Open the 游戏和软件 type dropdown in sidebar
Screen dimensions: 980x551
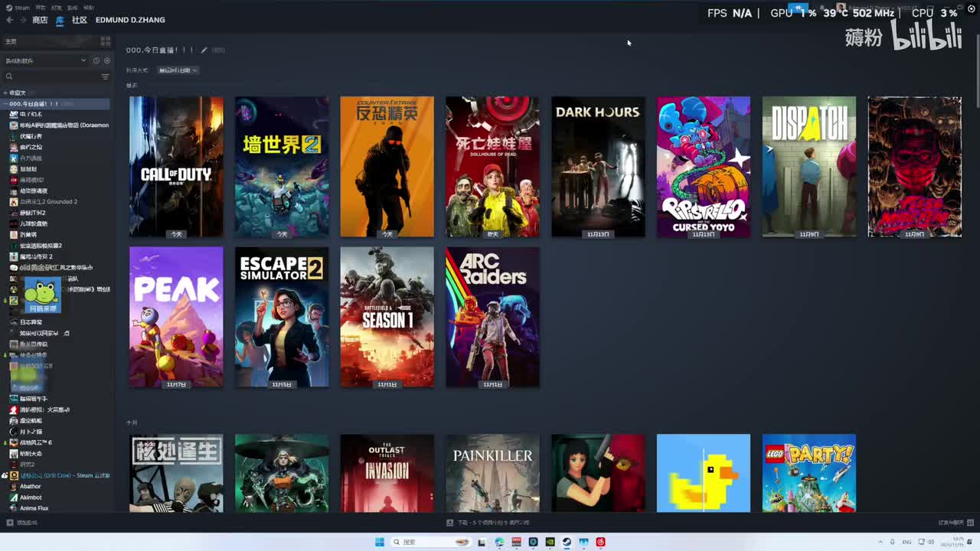point(46,60)
